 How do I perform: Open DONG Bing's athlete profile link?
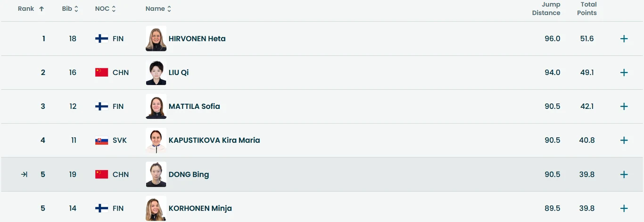tap(189, 174)
